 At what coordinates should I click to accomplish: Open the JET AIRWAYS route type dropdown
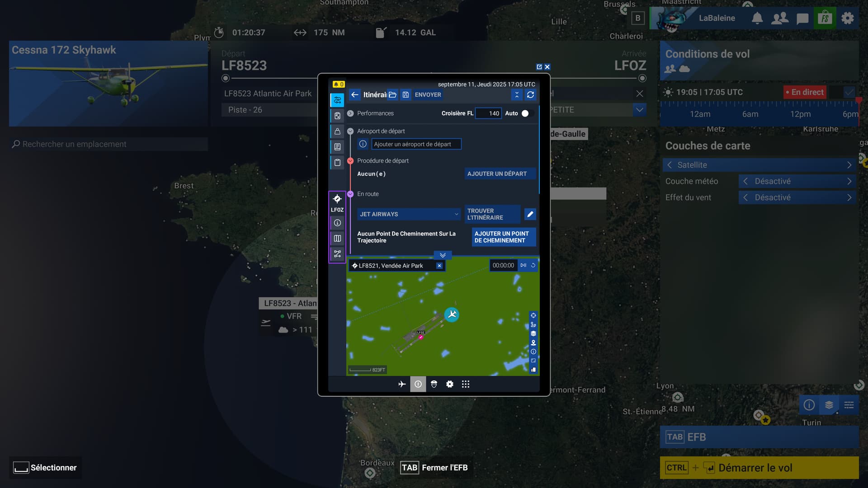(x=409, y=214)
